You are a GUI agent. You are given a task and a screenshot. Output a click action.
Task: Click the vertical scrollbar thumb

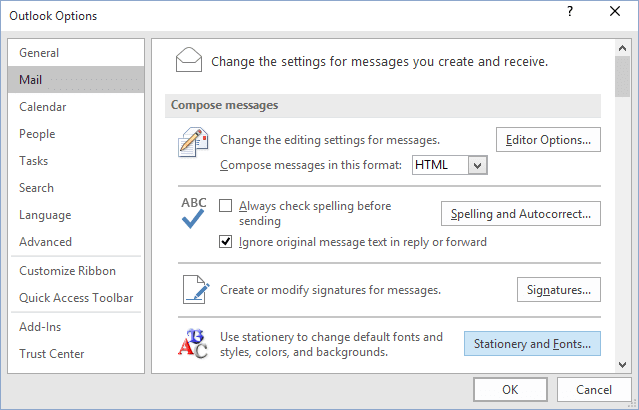(x=622, y=77)
